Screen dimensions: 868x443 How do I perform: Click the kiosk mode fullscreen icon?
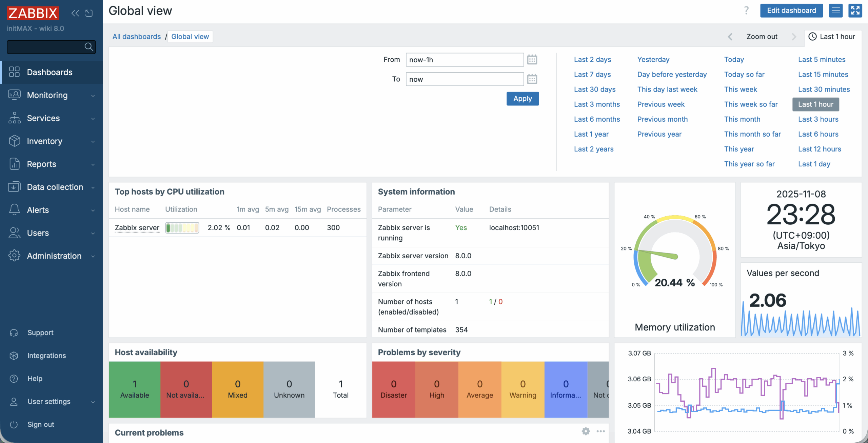coord(855,11)
